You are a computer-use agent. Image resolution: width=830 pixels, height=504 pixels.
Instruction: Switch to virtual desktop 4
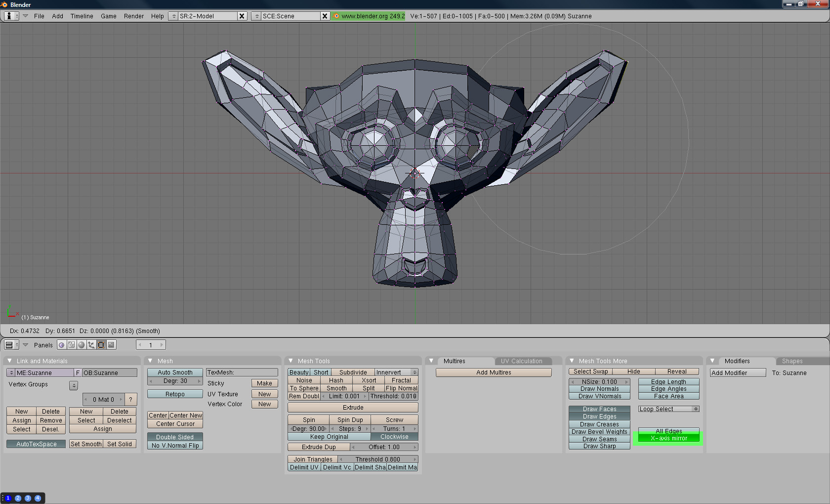coord(38,498)
